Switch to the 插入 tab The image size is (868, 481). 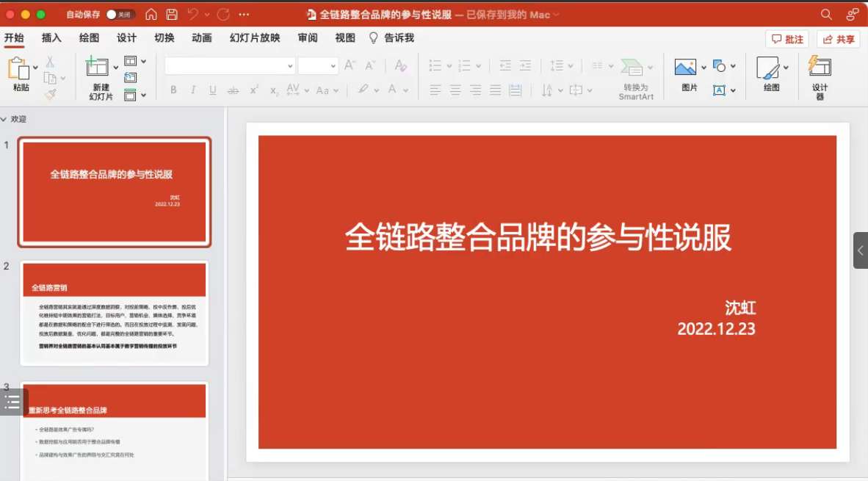click(51, 38)
